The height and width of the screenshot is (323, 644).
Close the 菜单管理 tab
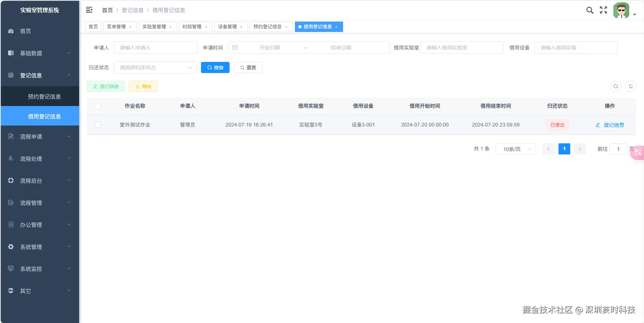click(130, 27)
